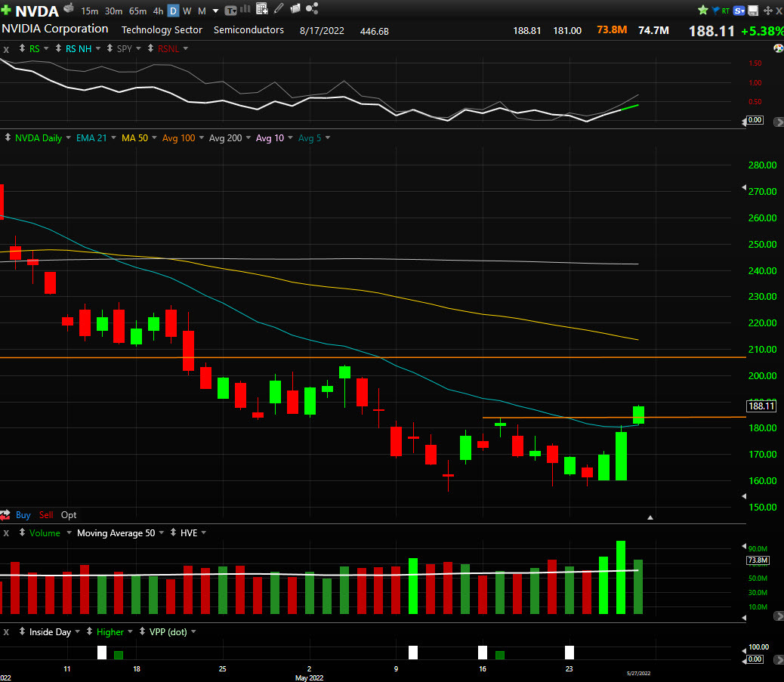The image size is (784, 682).
Task: Expand the VPP (dot) dropdown arrow
Action: (193, 632)
